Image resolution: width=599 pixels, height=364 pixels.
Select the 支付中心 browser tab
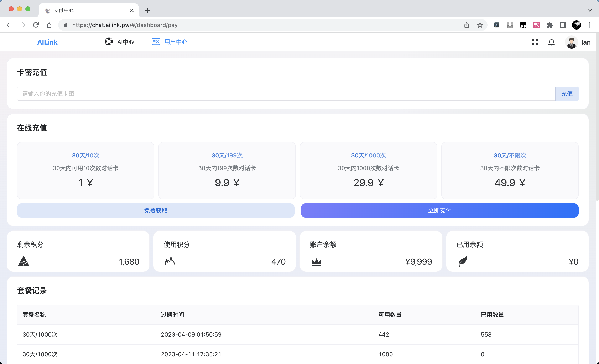click(88, 10)
